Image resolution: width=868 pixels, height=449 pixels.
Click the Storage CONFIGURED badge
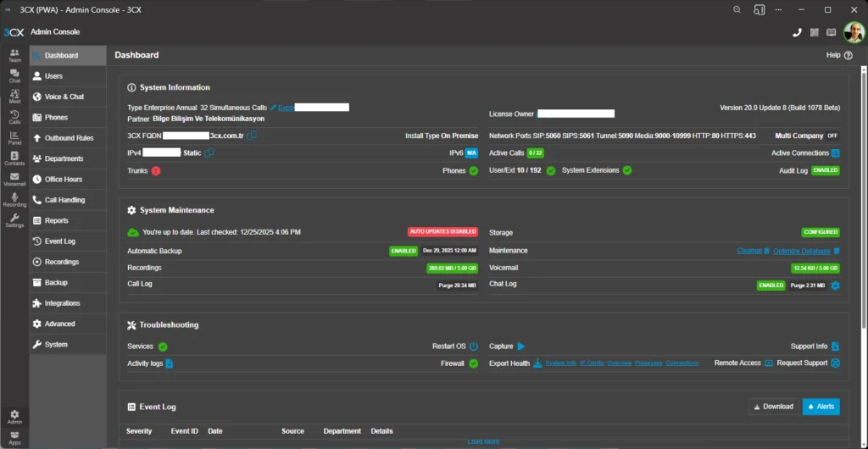click(x=821, y=232)
